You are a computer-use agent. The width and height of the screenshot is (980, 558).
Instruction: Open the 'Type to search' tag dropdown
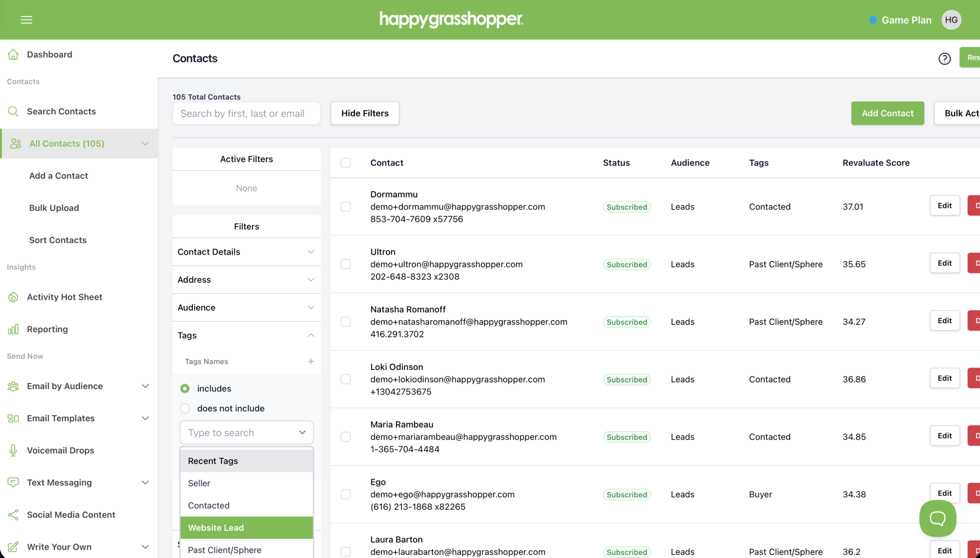(246, 433)
